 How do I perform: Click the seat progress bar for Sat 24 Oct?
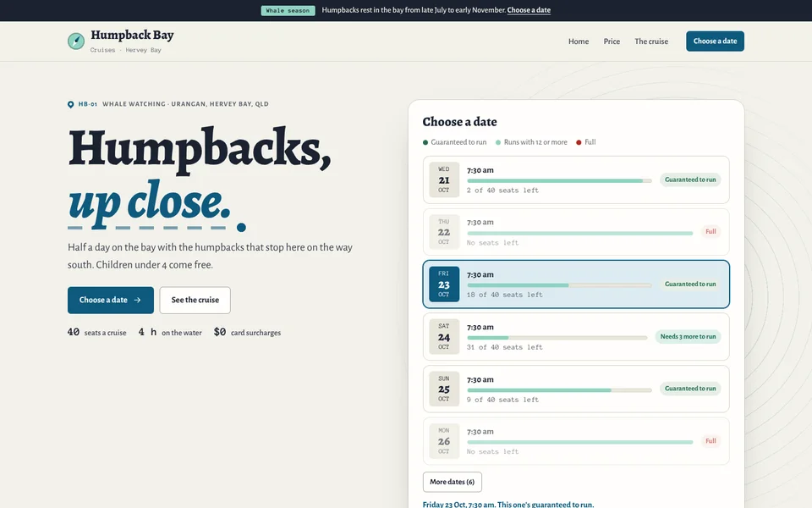coord(557,338)
